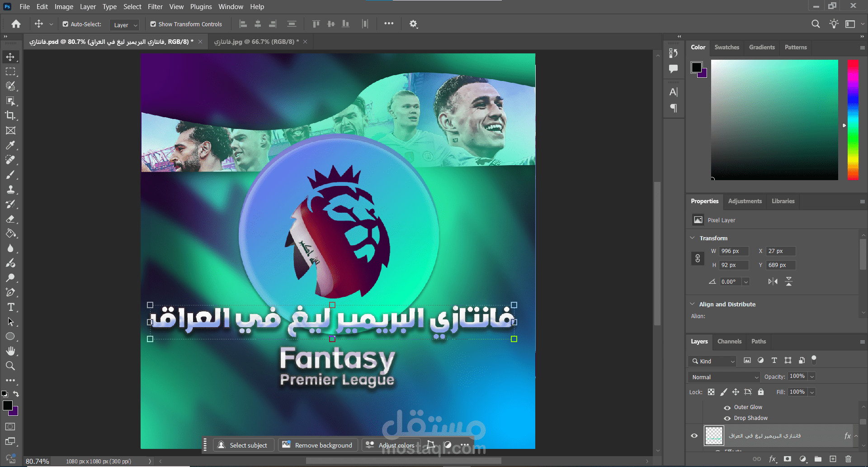Create a new layer

(833, 459)
